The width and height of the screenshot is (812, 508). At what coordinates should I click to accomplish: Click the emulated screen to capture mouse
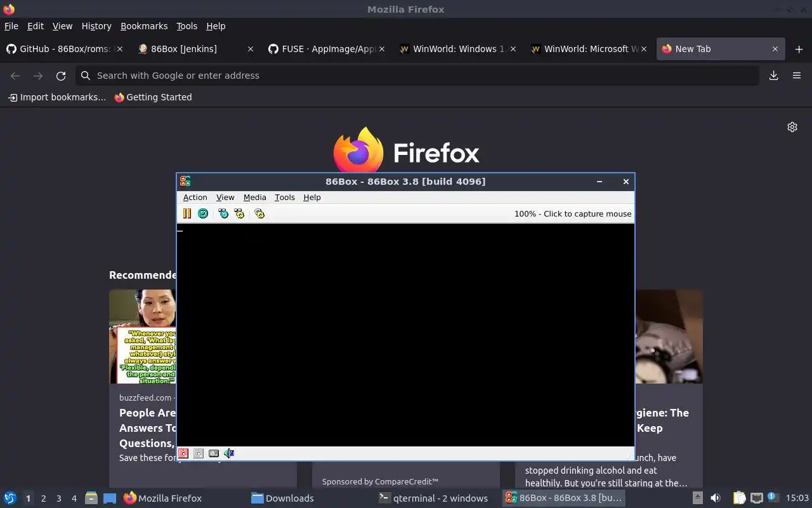click(405, 335)
